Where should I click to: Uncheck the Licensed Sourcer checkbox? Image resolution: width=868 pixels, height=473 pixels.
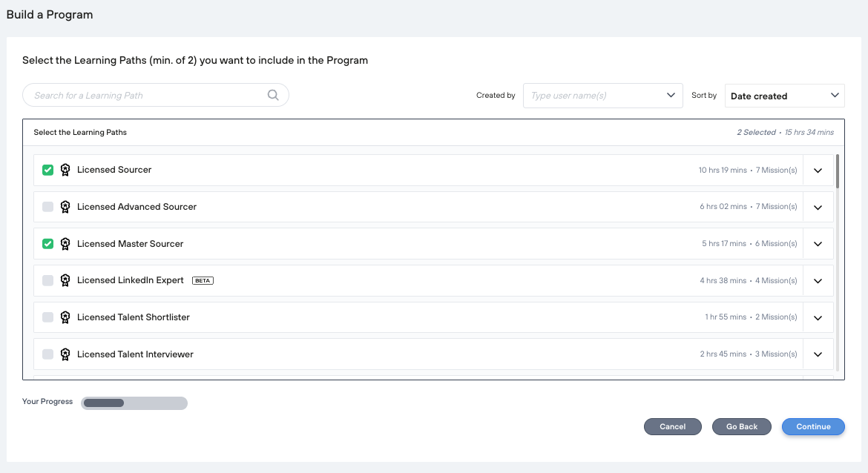coord(47,170)
